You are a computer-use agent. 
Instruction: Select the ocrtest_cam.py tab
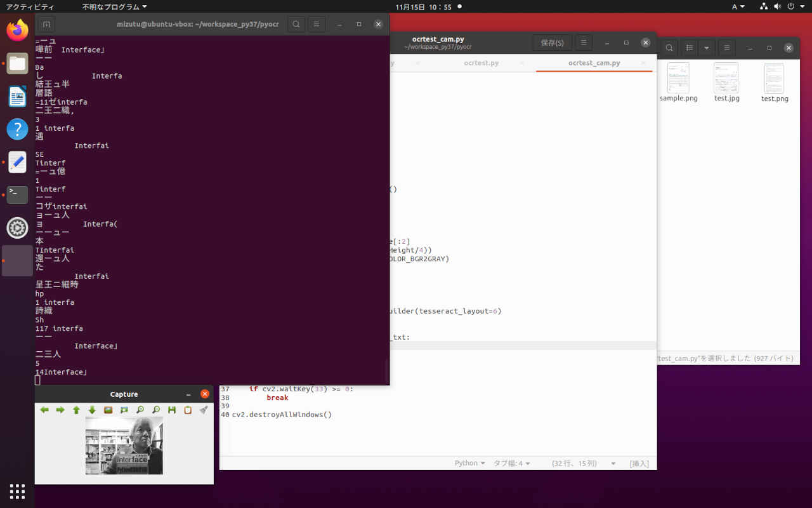(x=594, y=63)
